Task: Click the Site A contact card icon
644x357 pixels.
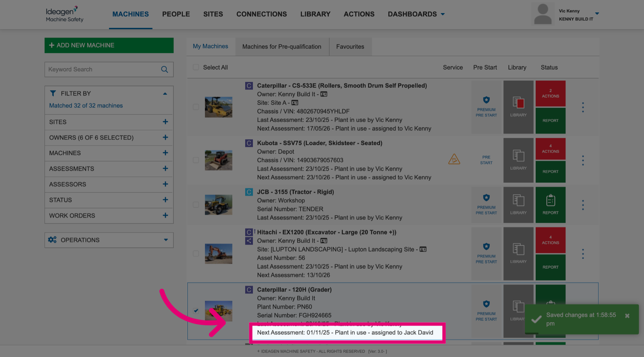Action: click(295, 103)
